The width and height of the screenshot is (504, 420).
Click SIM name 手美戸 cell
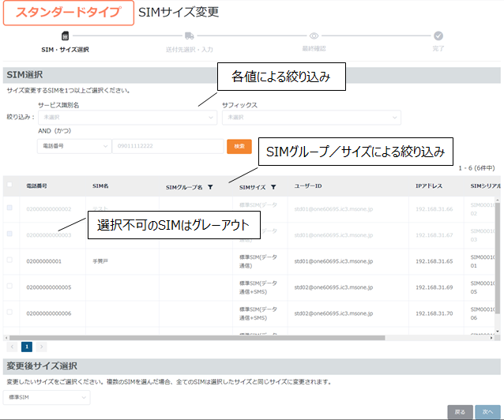coord(100,261)
